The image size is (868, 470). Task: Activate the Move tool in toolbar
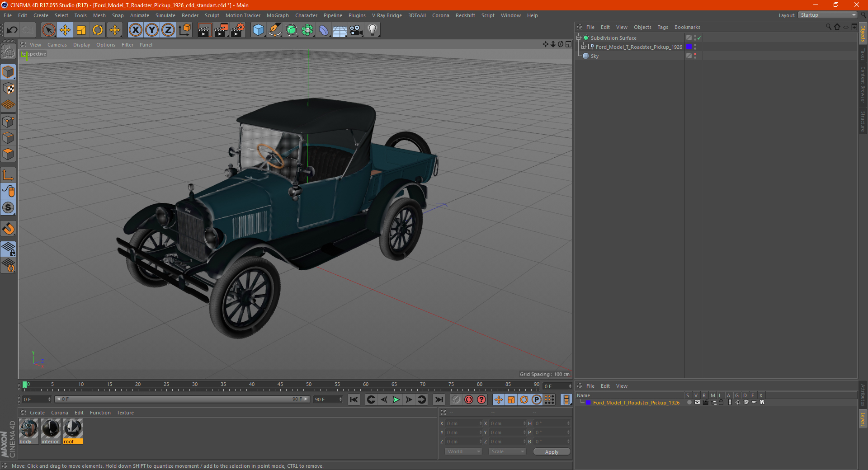[65, 30]
